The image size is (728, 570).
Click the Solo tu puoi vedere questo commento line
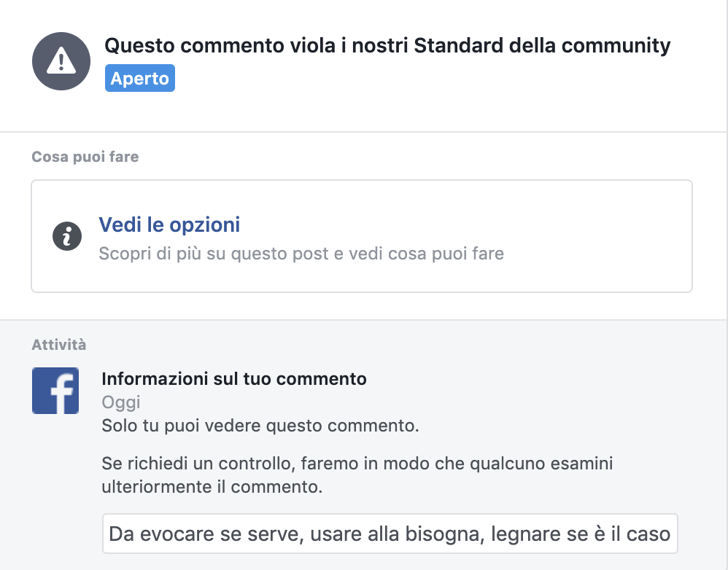point(260,426)
